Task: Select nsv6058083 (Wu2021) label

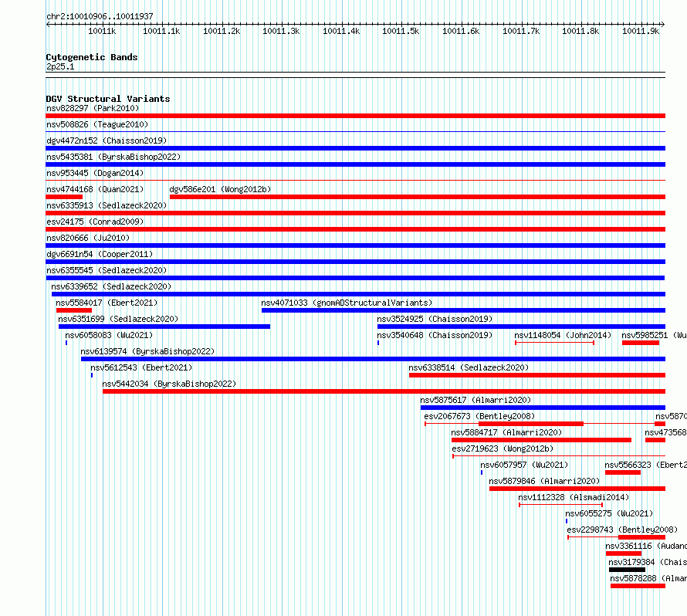Action: pos(109,335)
